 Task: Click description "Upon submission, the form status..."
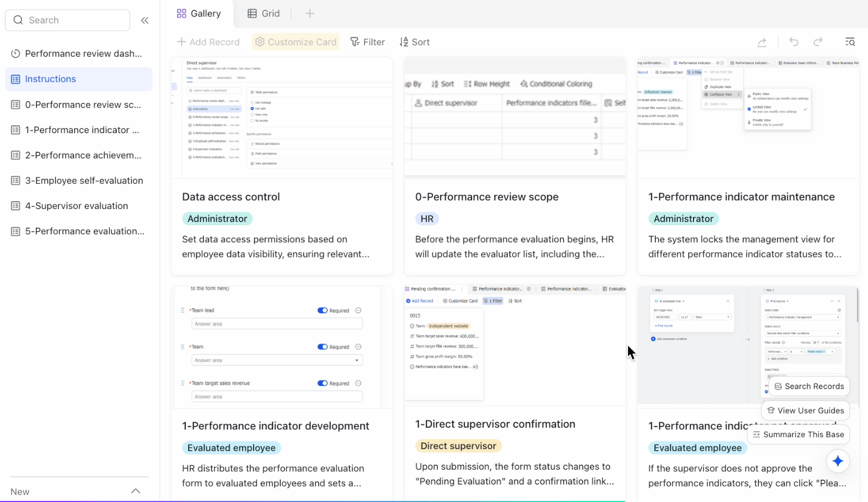[515, 474]
